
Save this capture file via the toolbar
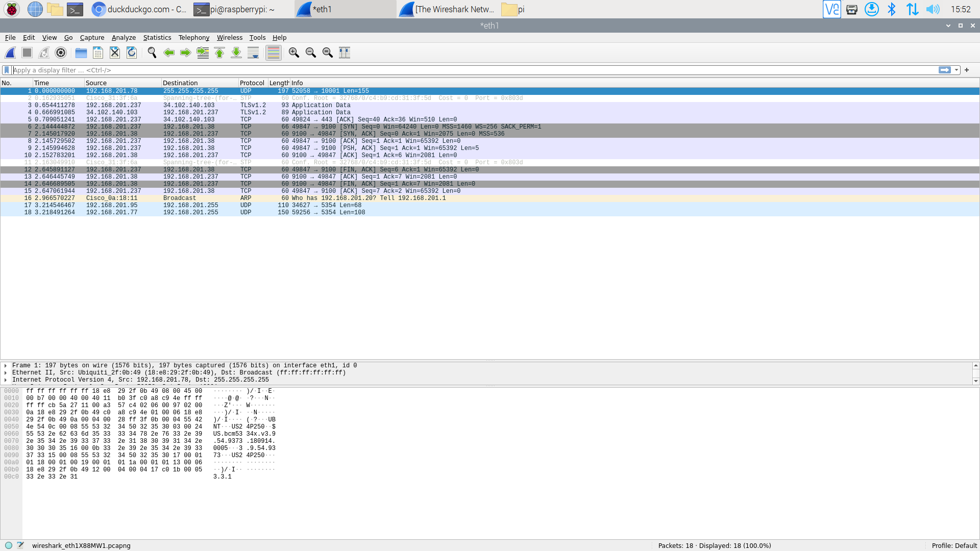98,53
